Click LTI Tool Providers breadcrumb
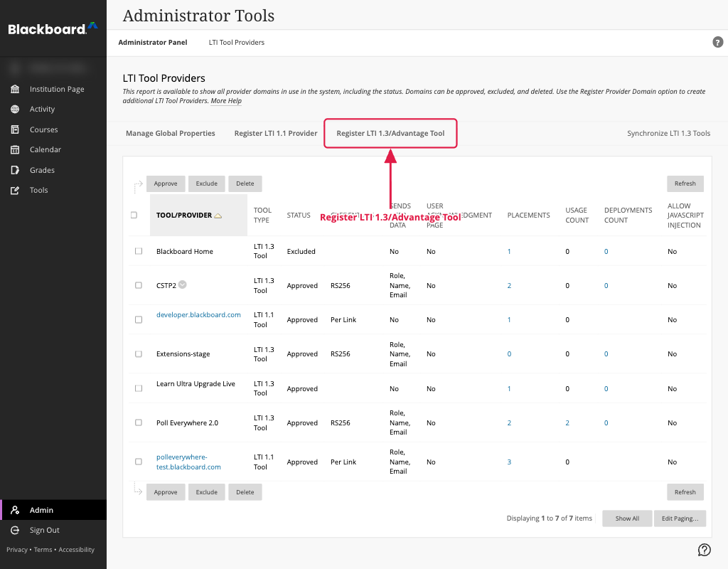 [236, 42]
